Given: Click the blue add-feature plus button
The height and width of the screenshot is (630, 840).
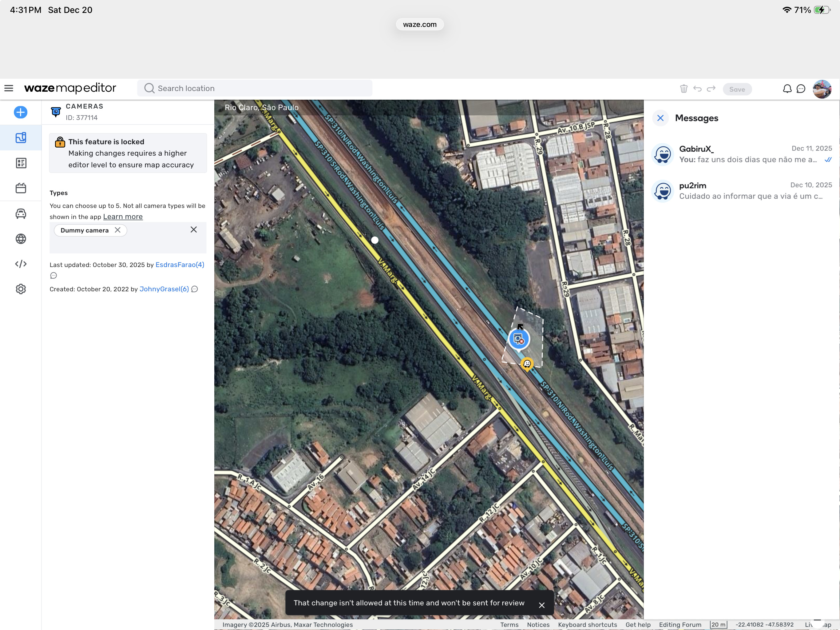Looking at the screenshot, I should point(21,112).
